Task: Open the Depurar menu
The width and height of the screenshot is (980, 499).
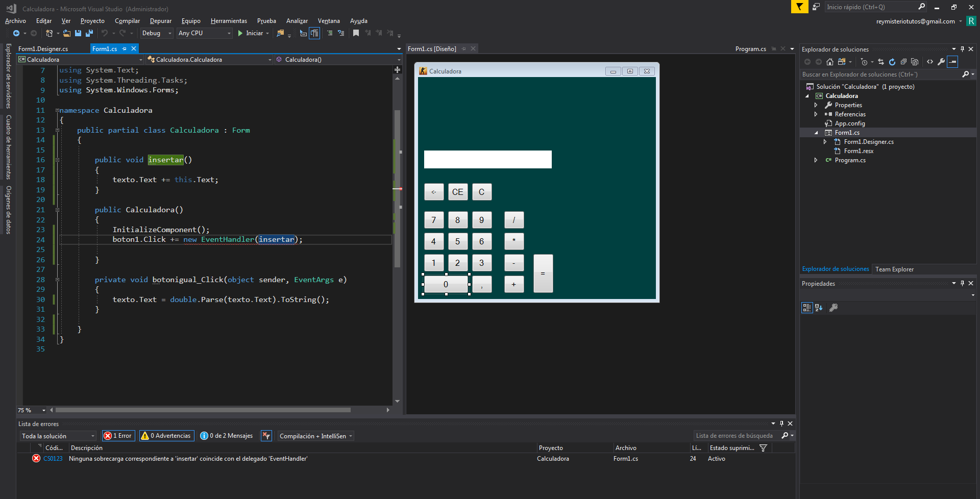Action: click(160, 21)
